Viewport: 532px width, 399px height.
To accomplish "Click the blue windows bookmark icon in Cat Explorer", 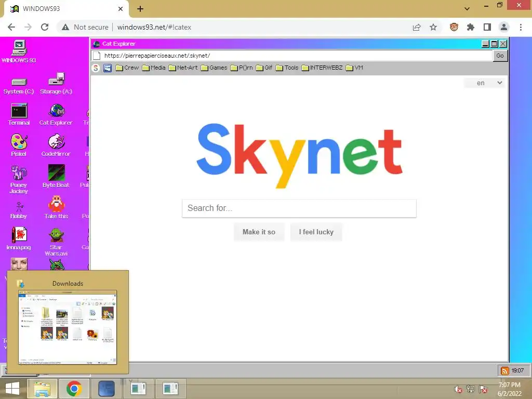I will click(x=107, y=68).
